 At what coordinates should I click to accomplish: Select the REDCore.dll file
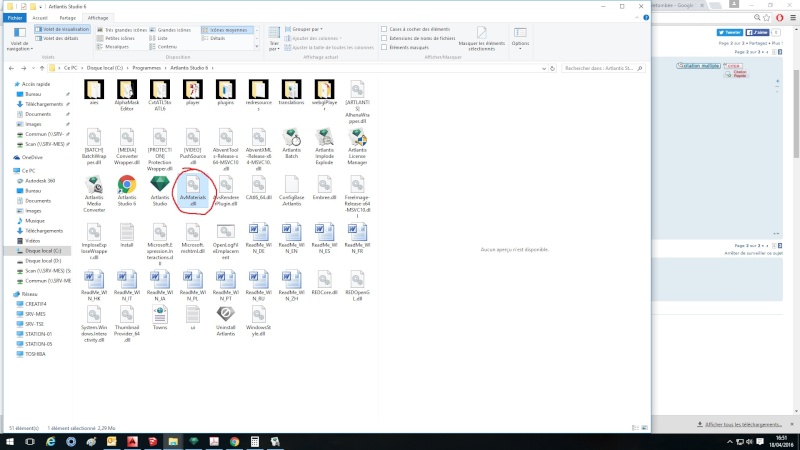tap(324, 283)
